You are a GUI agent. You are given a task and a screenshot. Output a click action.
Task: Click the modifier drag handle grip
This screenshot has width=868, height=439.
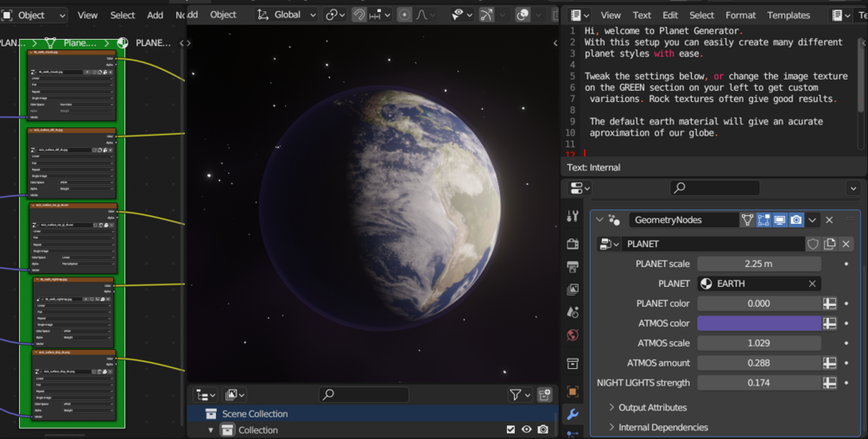[x=851, y=219]
